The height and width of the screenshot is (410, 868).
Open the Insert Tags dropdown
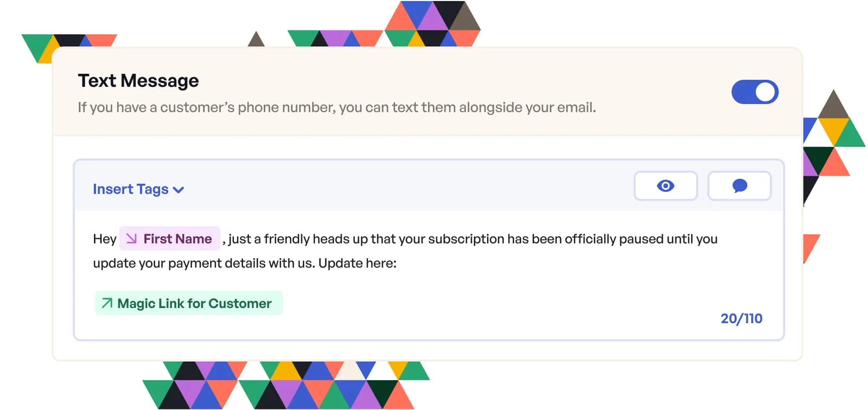[x=138, y=189]
